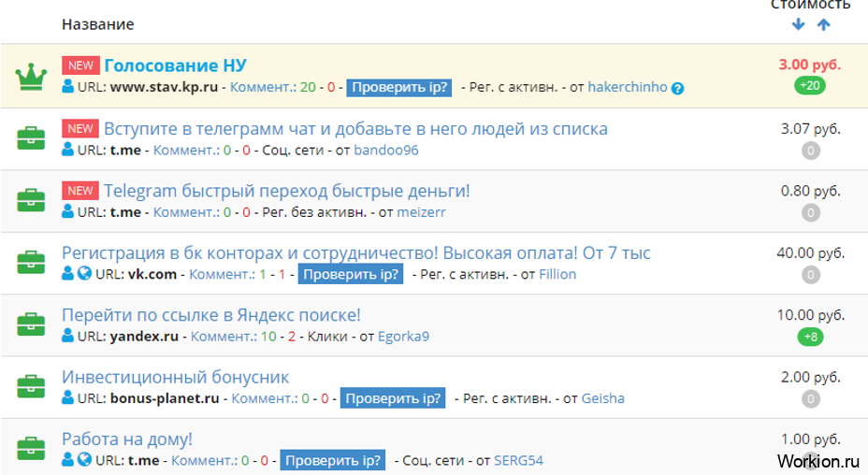
Task: Open profile of author Egorka9
Action: pos(403,336)
